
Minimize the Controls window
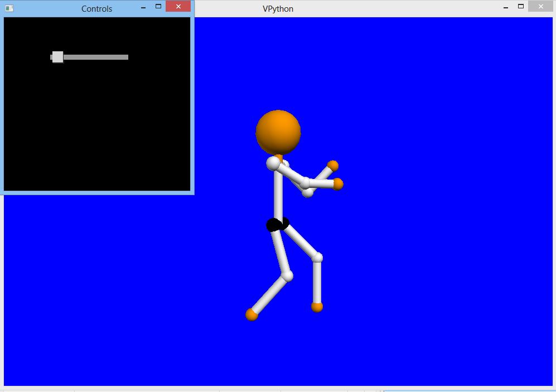click(x=143, y=8)
